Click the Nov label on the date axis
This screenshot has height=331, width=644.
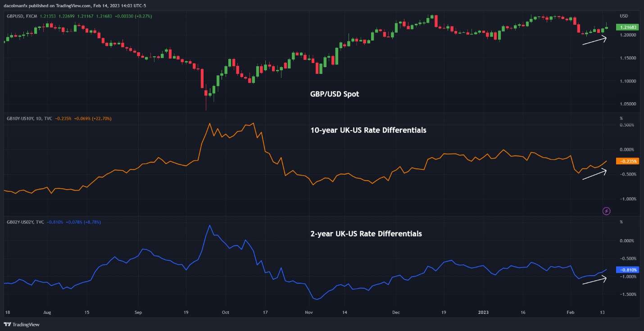309,312
